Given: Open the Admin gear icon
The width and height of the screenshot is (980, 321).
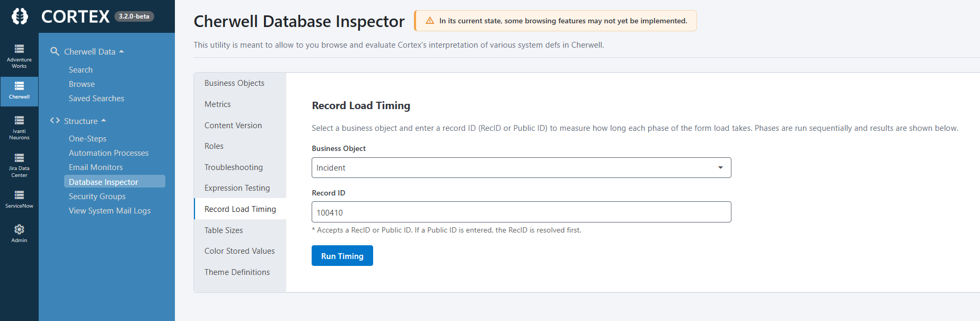Looking at the screenshot, I should (19, 229).
